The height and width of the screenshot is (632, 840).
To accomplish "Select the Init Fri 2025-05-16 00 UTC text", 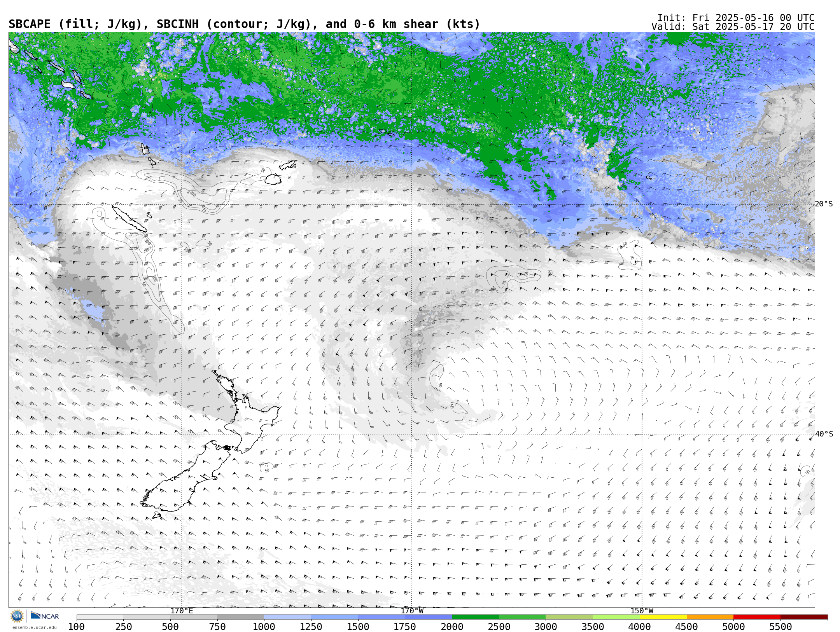I will (x=735, y=18).
